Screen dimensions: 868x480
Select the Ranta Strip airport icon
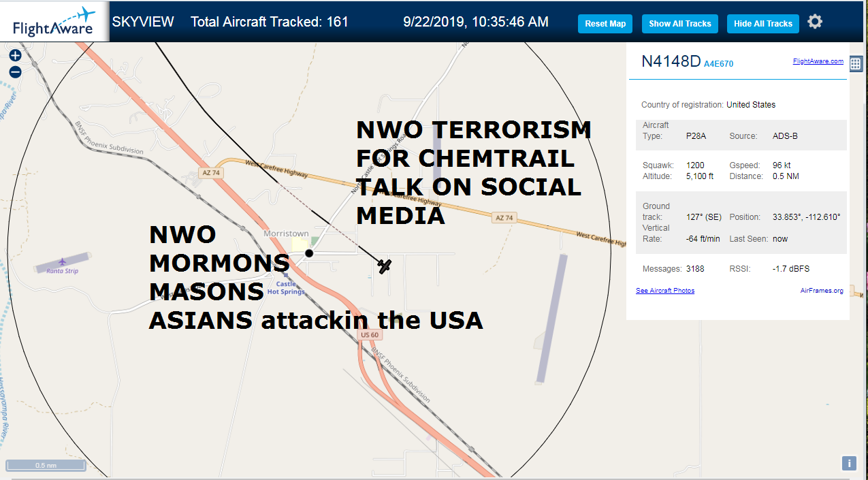tap(63, 261)
